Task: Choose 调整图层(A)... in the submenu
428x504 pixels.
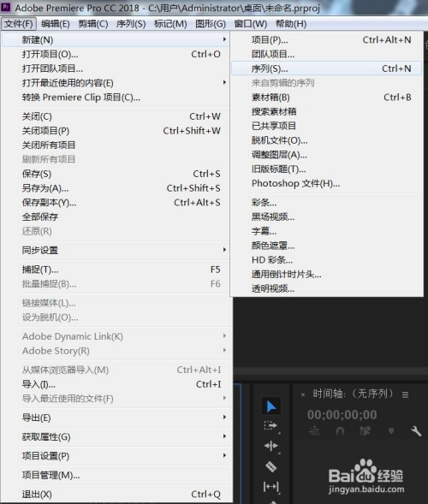Action: pos(326,155)
